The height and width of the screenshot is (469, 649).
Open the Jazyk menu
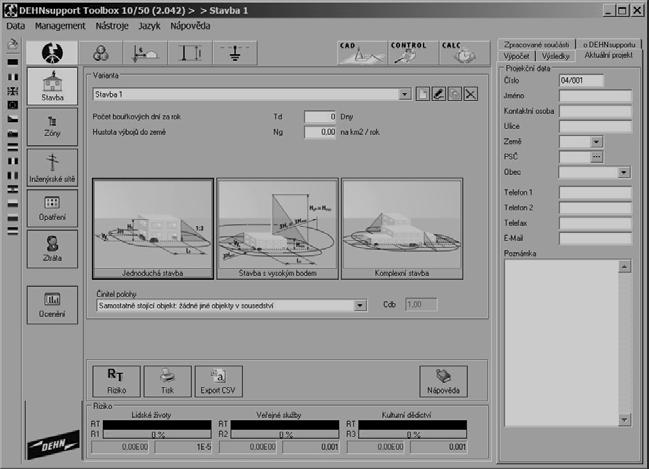pyautogui.click(x=149, y=26)
